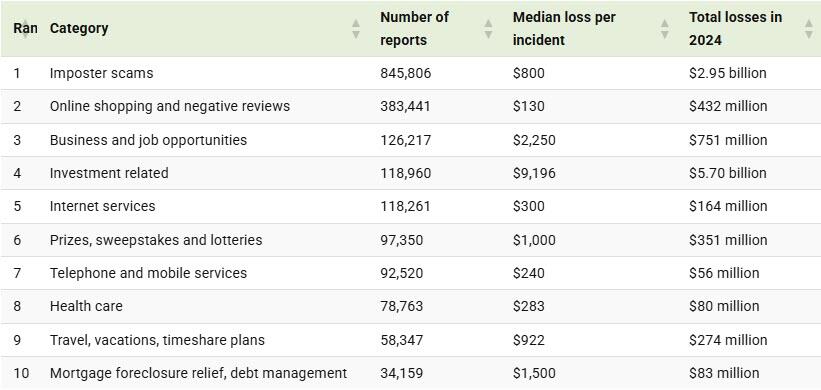Select Prizes, sweepstakes and lotteries
The width and height of the screenshot is (821, 390).
tap(156, 240)
